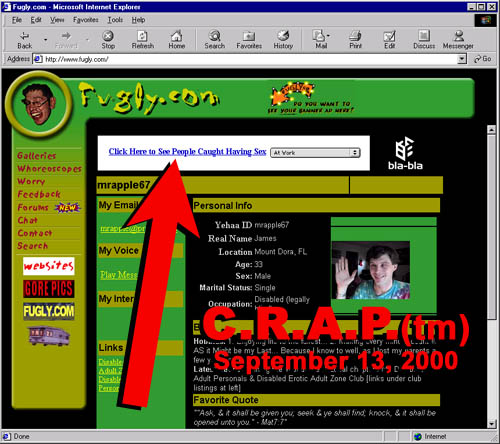Open the Worry sidebar link
500x444 pixels.
click(31, 181)
